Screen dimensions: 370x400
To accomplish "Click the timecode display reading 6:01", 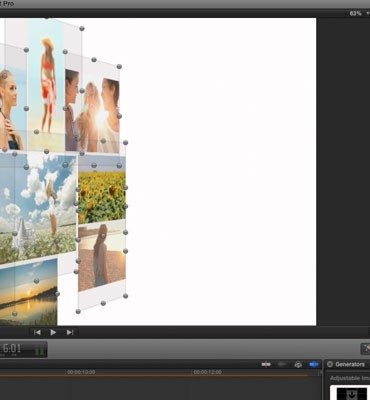I will (12, 349).
